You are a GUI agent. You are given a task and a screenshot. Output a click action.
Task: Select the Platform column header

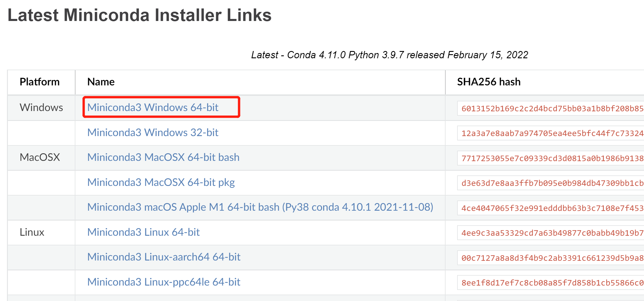(x=40, y=82)
